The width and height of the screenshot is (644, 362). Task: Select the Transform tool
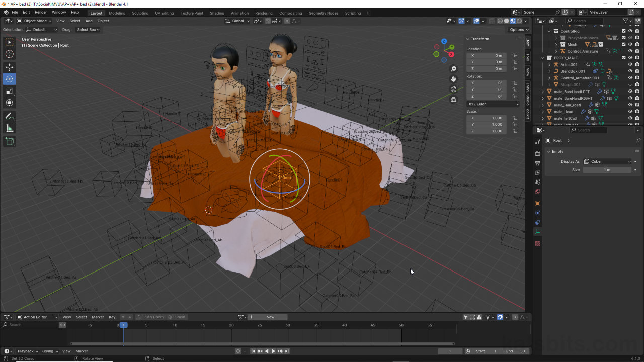coord(9,103)
